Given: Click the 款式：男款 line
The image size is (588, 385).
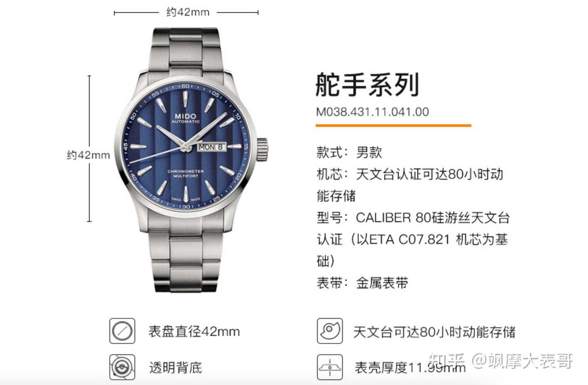Looking at the screenshot, I should (x=349, y=152).
